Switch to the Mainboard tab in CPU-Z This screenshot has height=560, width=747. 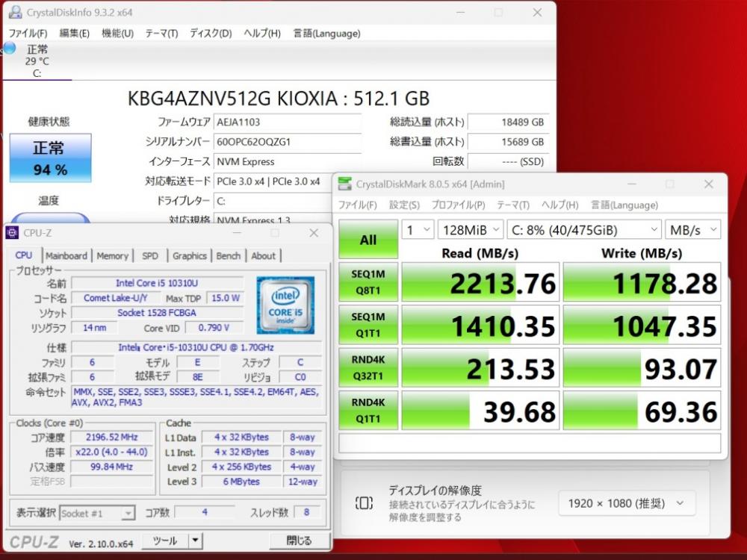click(x=66, y=255)
